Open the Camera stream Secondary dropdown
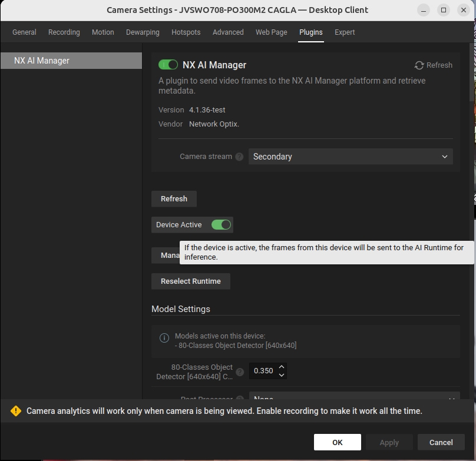Screen dimensions: 476x461 click(351, 157)
